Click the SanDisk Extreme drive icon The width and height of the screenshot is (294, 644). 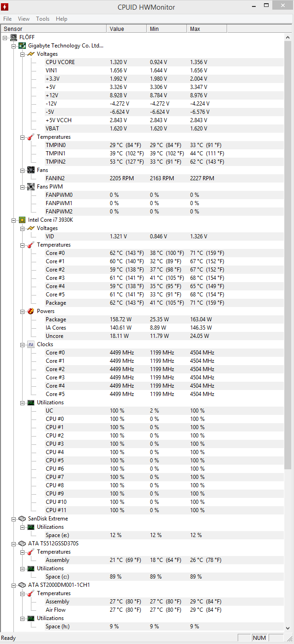(x=22, y=519)
